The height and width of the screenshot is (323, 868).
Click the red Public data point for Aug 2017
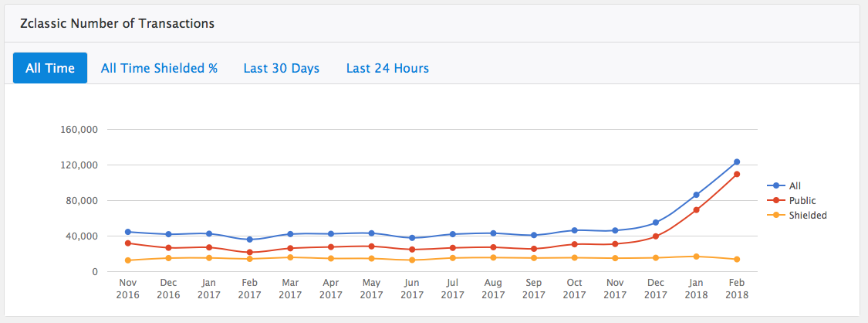493,247
